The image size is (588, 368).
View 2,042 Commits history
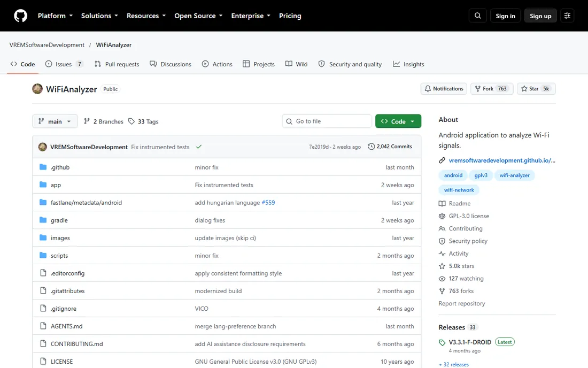pyautogui.click(x=390, y=147)
